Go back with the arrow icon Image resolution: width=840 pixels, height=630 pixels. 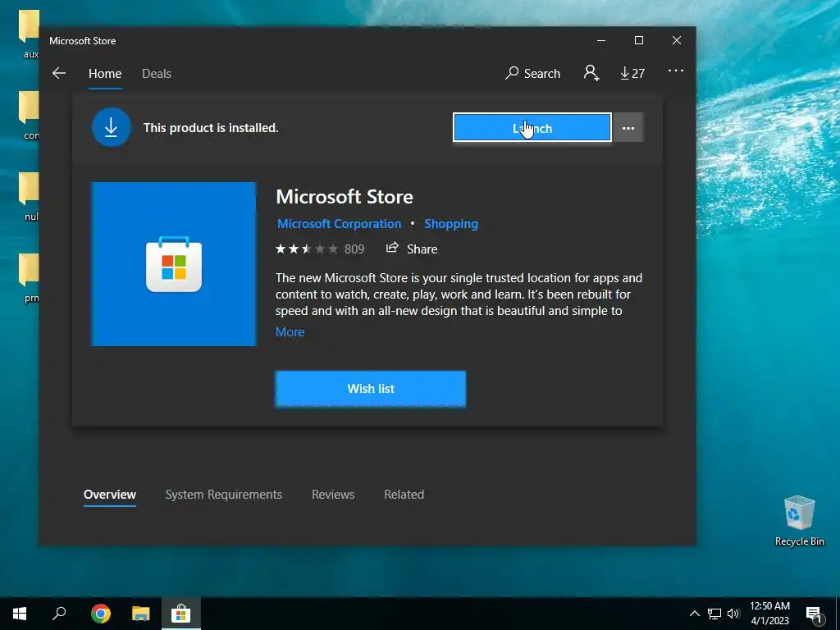pyautogui.click(x=59, y=73)
